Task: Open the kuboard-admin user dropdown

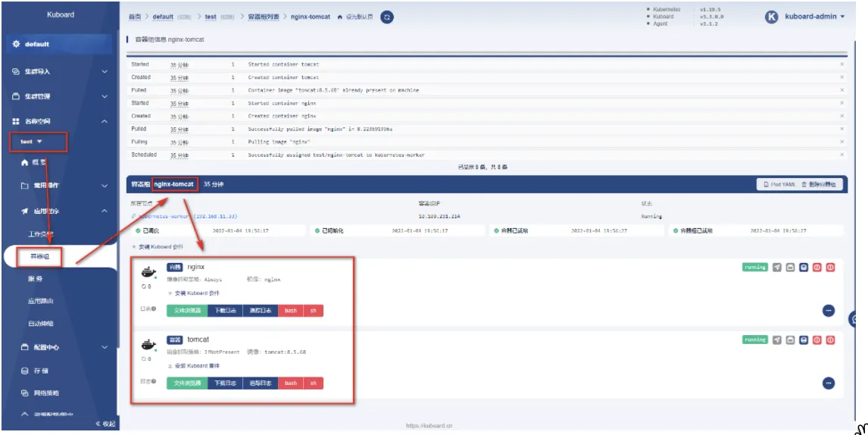Action: (x=815, y=17)
